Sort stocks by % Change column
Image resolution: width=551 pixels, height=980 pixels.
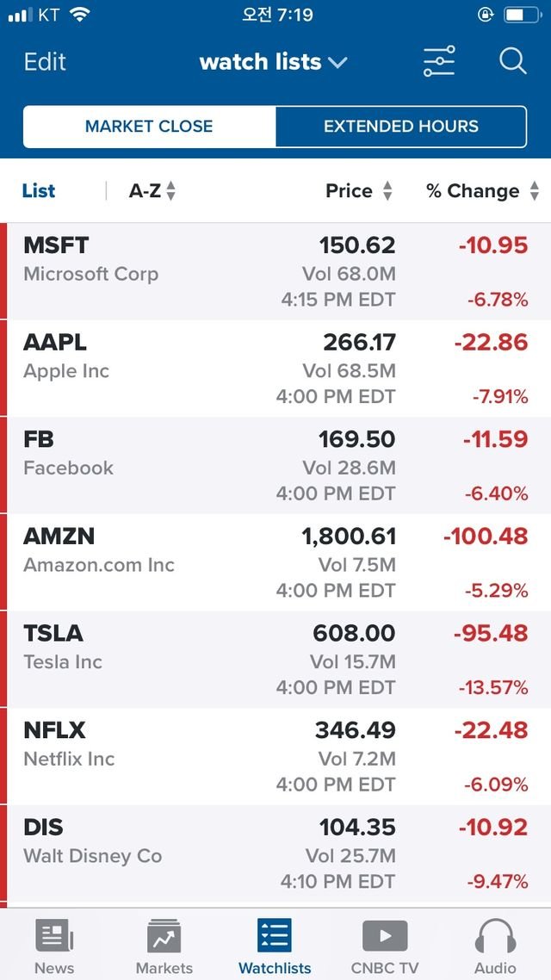482,191
